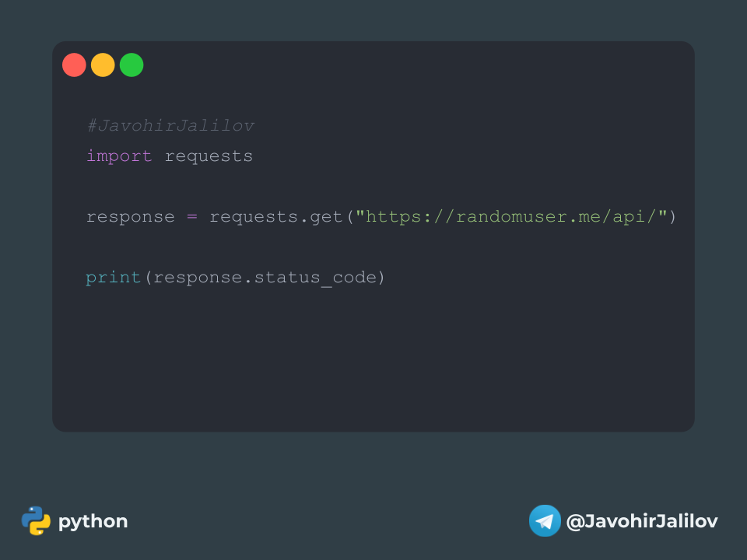
Task: Click 'requests' in the import line
Action: (209, 156)
